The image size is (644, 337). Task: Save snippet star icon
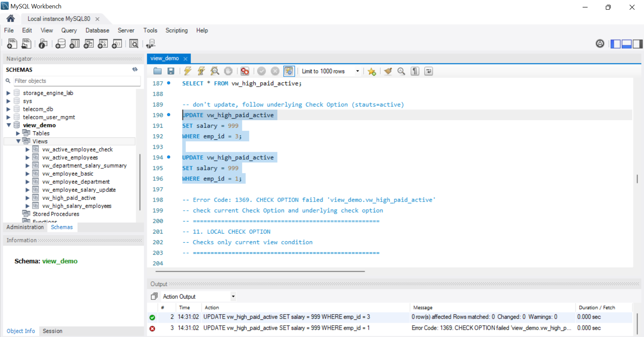click(x=371, y=71)
